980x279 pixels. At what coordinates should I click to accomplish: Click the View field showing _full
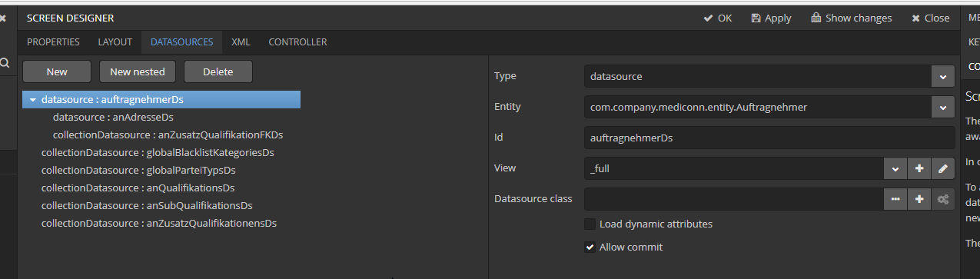coord(734,168)
